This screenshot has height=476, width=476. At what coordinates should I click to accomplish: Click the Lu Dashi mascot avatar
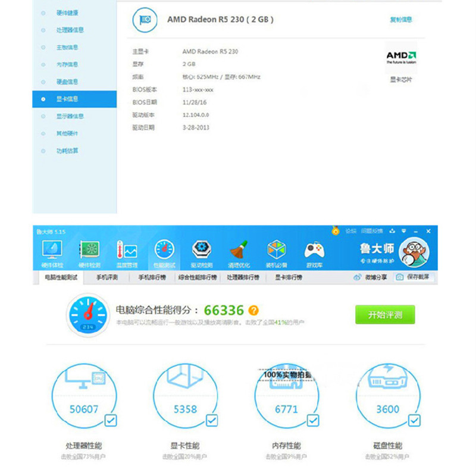point(414,252)
